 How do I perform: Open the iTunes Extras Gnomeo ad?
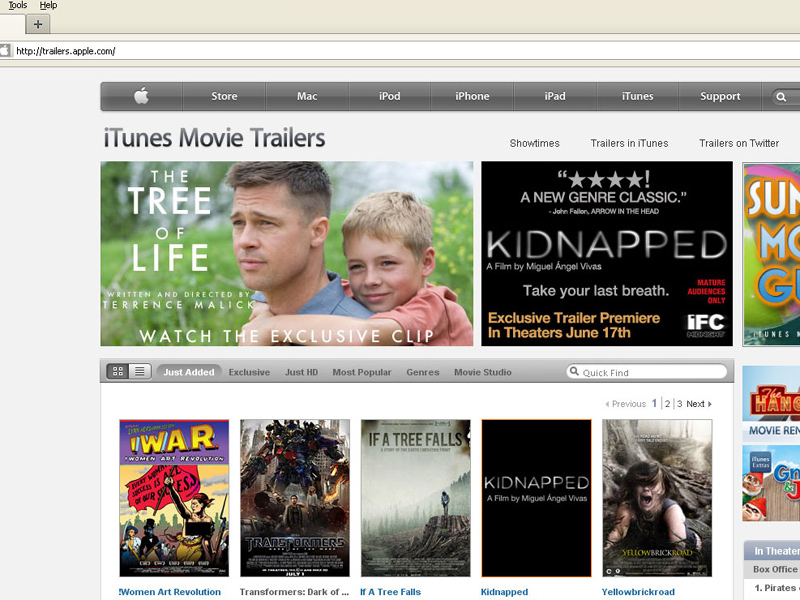[771, 483]
